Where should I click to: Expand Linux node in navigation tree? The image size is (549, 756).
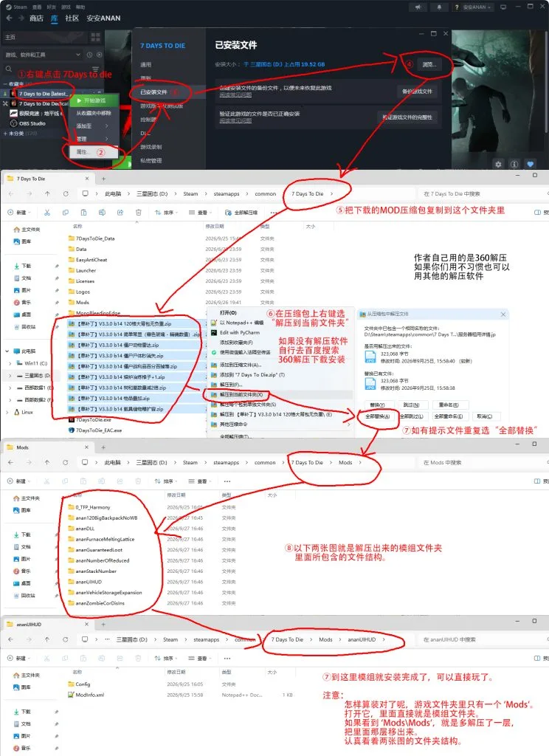click(x=7, y=412)
